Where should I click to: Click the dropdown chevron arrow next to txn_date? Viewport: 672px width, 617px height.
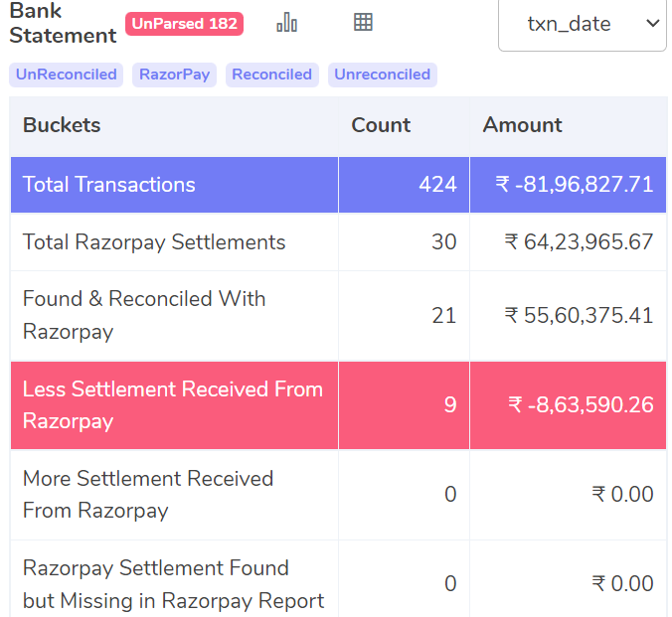point(652,24)
